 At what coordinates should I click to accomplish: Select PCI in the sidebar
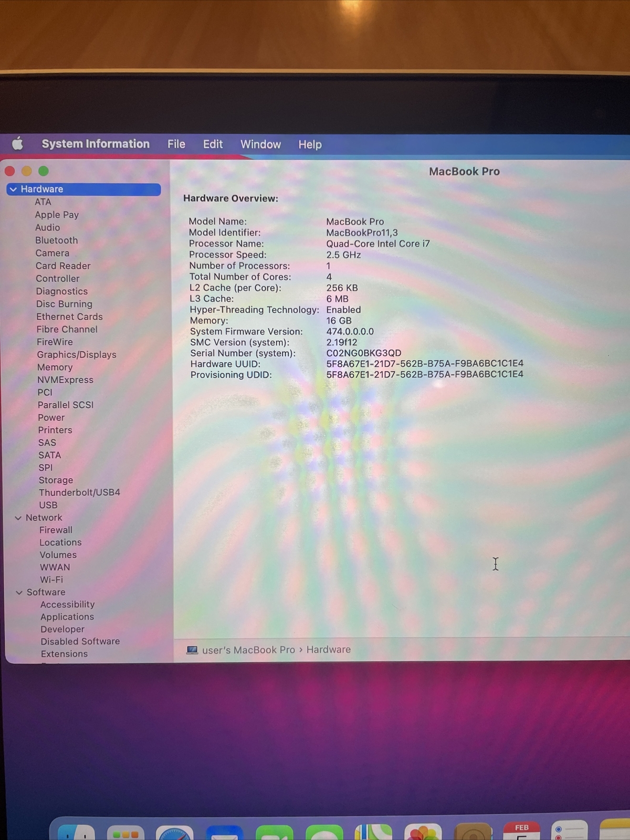[x=45, y=392]
